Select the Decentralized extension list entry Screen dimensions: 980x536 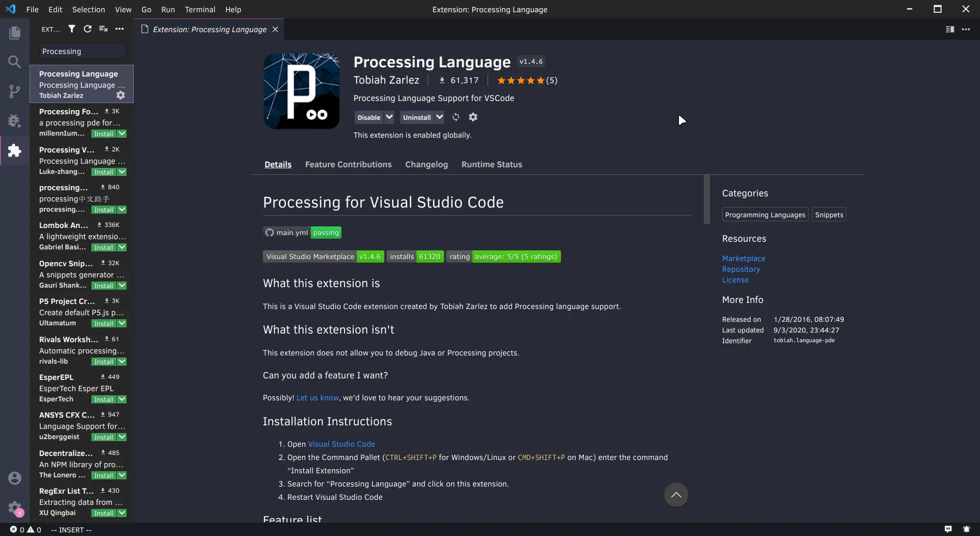point(82,464)
